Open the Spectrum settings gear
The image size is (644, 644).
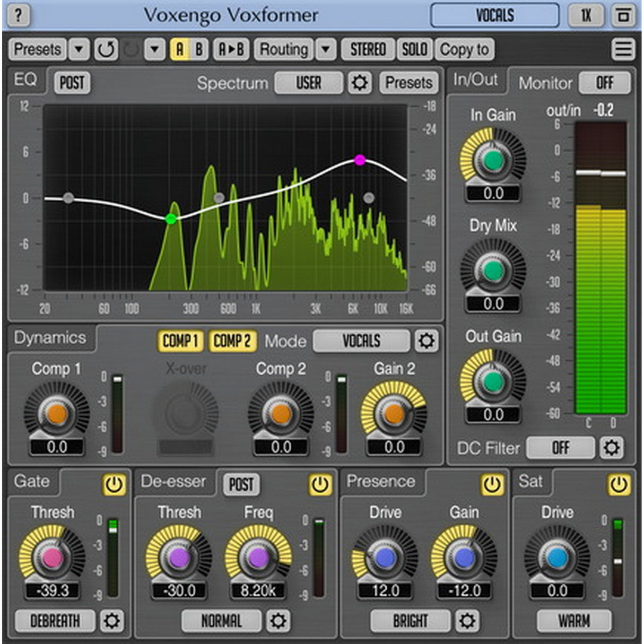click(360, 83)
